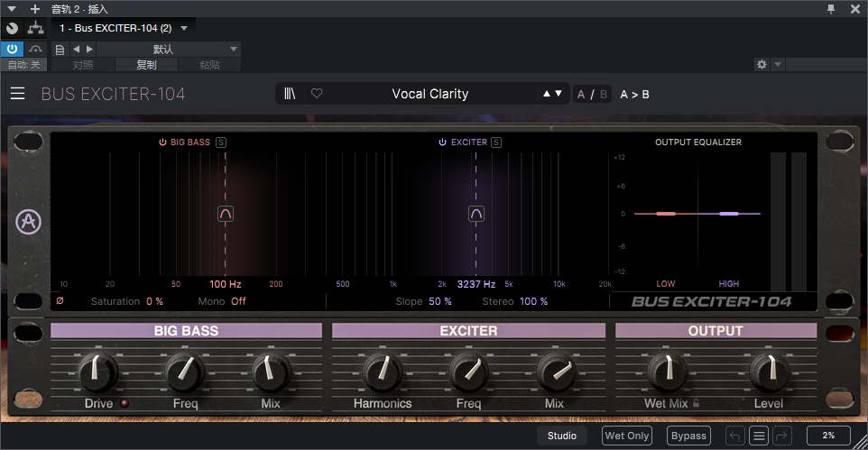868x450 pixels.
Task: Open the host routing sidechain icon
Action: pos(35,28)
